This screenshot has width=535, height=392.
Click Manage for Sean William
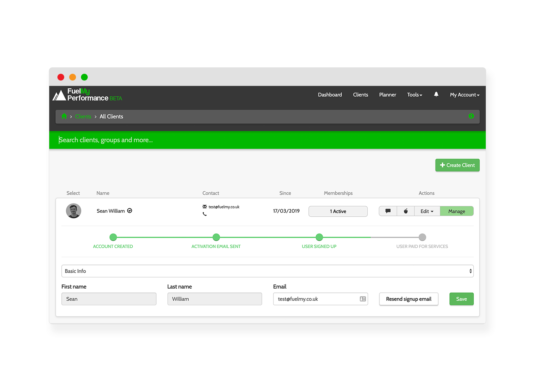[457, 211]
